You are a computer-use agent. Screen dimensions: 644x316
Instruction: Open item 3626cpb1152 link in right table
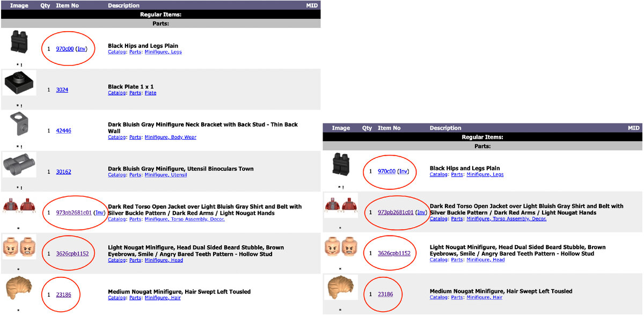[x=394, y=253]
